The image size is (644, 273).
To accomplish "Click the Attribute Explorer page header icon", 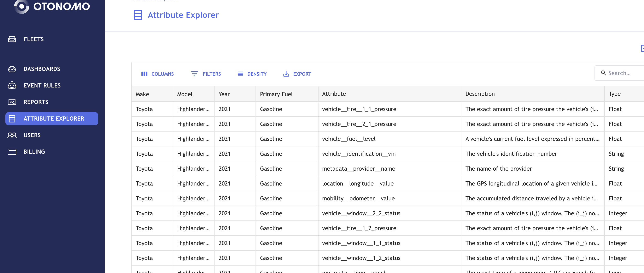I will [138, 15].
